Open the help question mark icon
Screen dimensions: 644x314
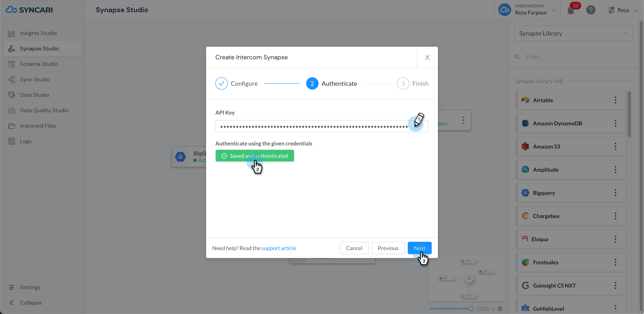coord(591,10)
